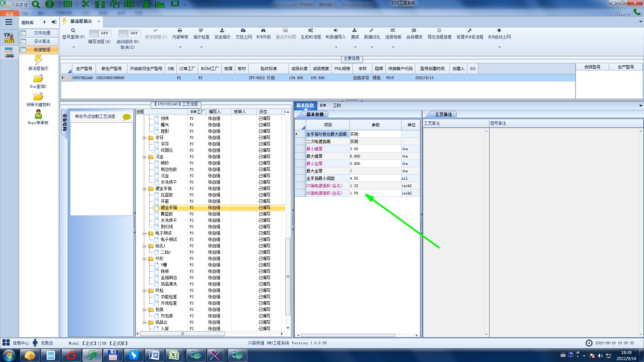
Task: Open the dropdown arrow under 指示检查
Action: coord(201,47)
